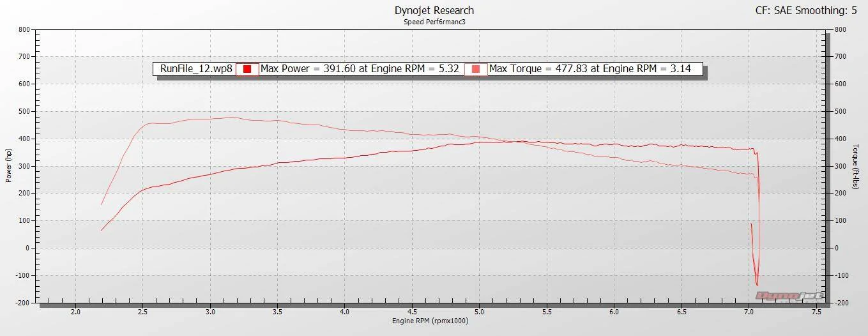Click the Engine RPM (rpmx1000) axis title
This screenshot has width=868, height=336.
(x=430, y=321)
